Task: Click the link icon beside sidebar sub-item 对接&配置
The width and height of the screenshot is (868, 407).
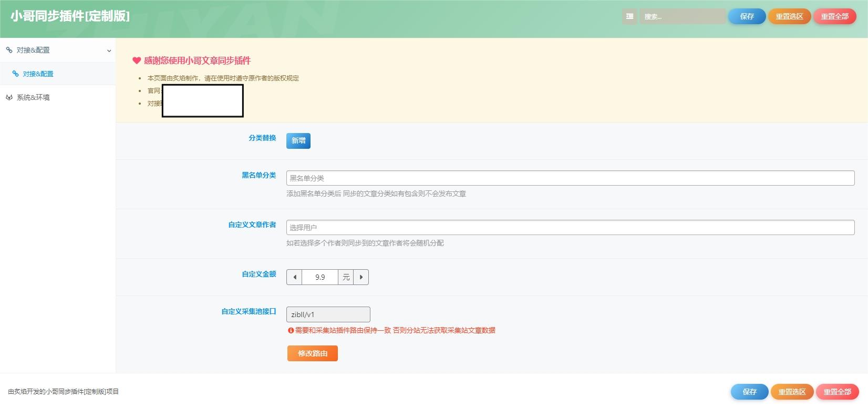Action: (x=15, y=74)
